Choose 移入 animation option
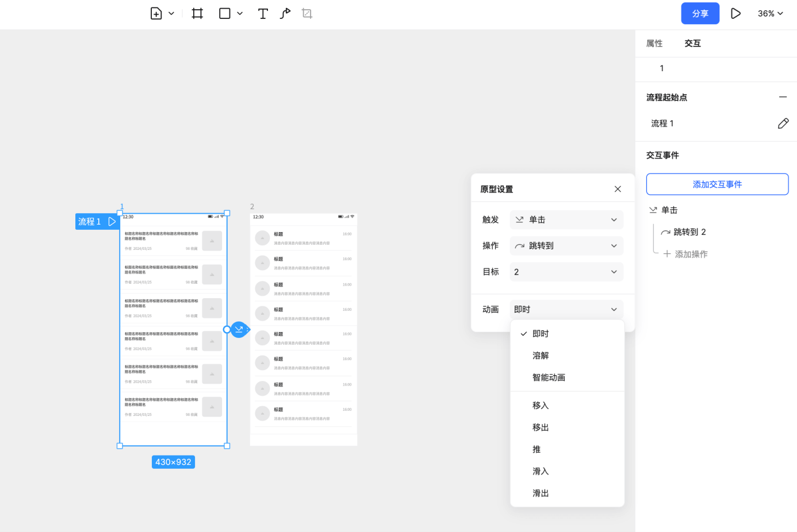 pyautogui.click(x=567, y=406)
